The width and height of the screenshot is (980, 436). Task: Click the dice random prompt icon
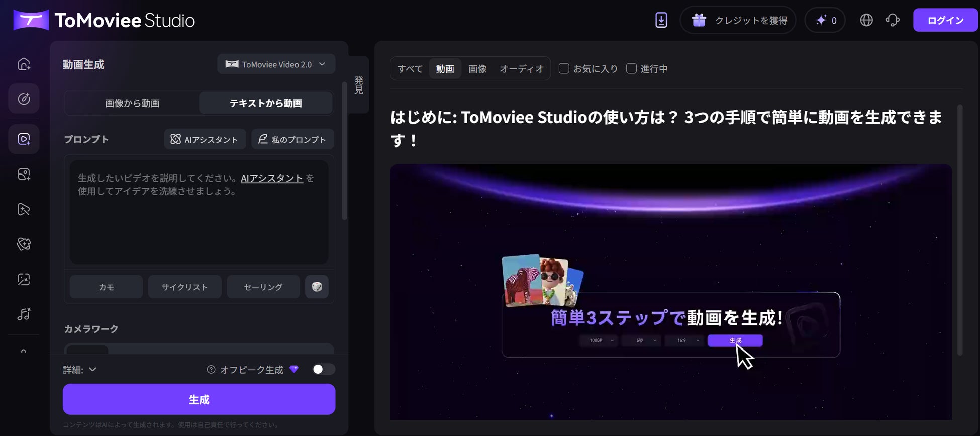coord(317,287)
